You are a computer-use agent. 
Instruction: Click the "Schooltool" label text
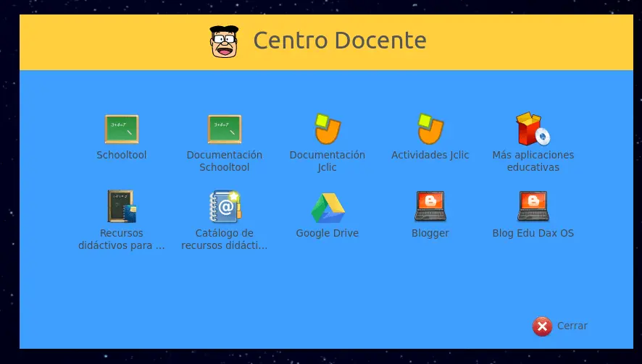(x=122, y=155)
